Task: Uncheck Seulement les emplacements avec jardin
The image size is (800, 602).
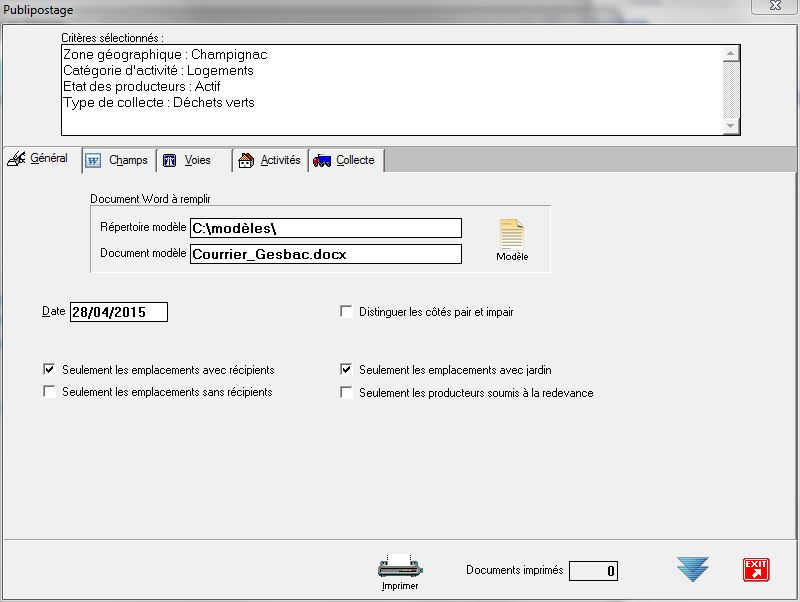Action: [347, 369]
